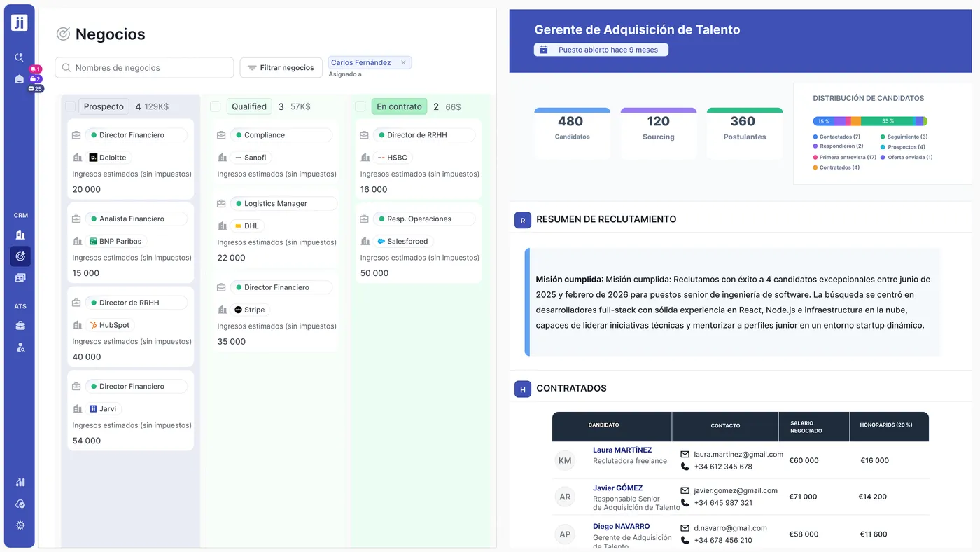This screenshot has height=552, width=980.
Task: Open the CRM companies building icon
Action: click(x=20, y=235)
